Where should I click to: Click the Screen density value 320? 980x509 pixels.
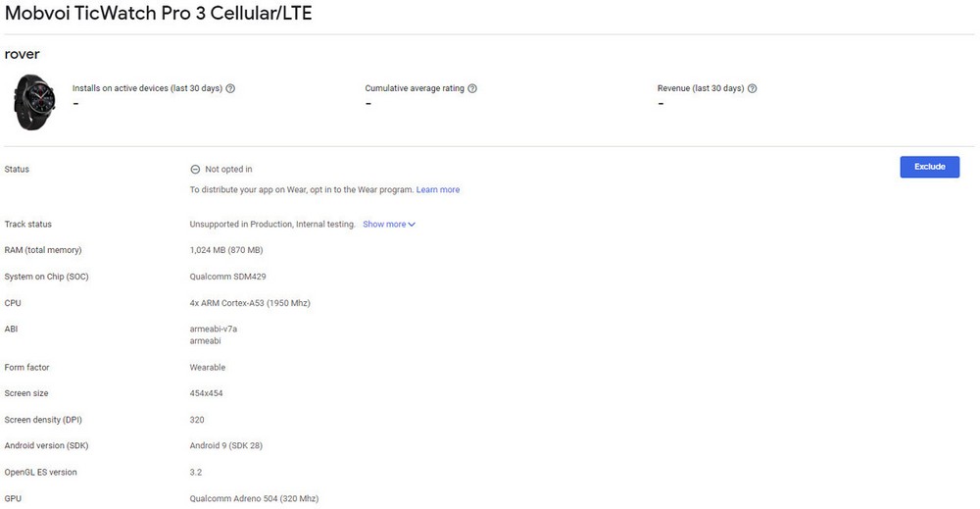(197, 420)
